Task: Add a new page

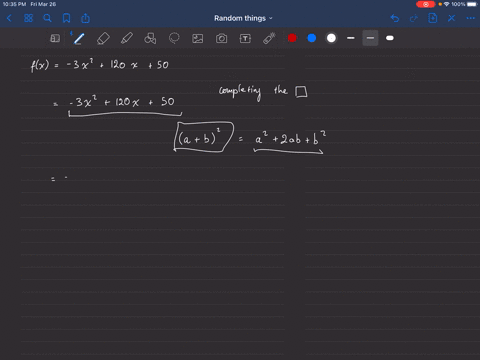Action: [432, 18]
